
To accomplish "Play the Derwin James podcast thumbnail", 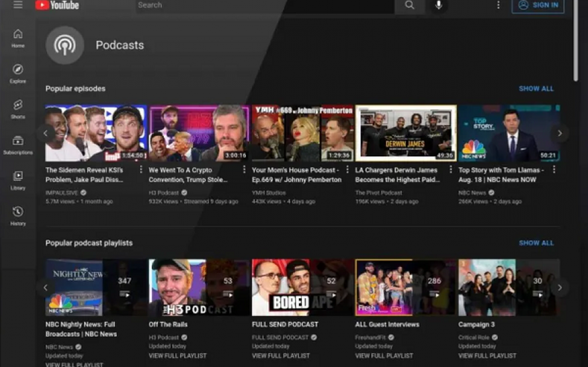I will point(406,133).
